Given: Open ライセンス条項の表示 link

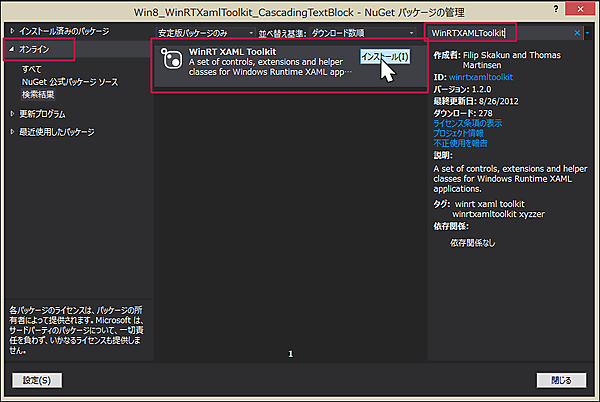Looking at the screenshot, I should (x=467, y=123).
